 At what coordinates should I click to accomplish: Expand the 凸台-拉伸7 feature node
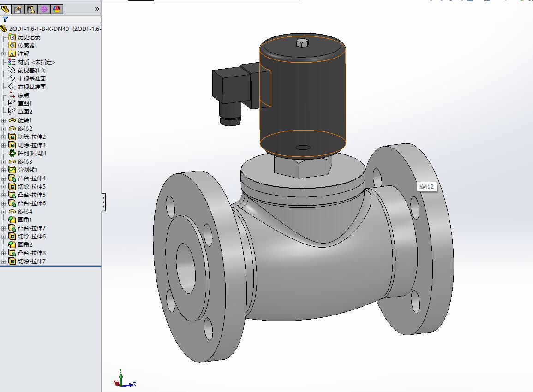(x=3, y=228)
